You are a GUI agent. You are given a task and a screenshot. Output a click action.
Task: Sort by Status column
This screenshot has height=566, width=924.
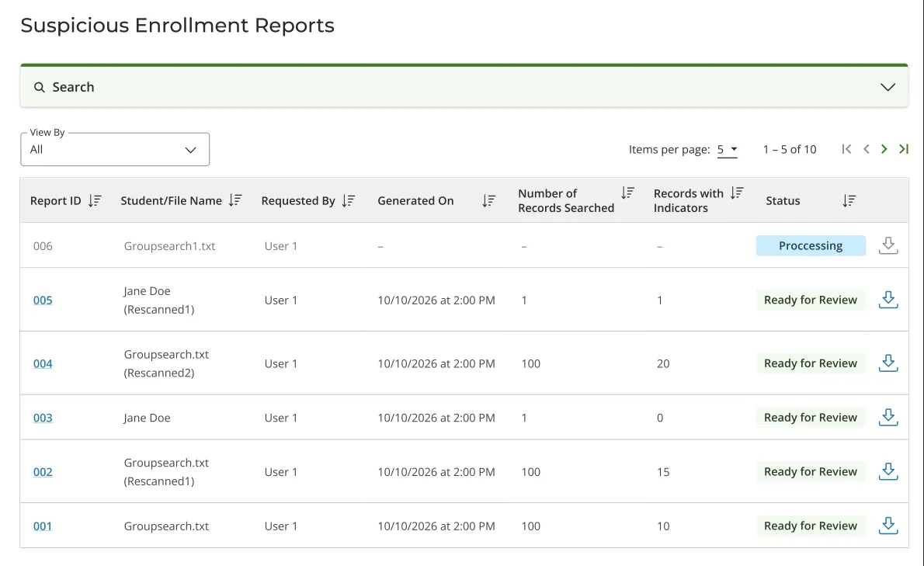[x=849, y=201]
